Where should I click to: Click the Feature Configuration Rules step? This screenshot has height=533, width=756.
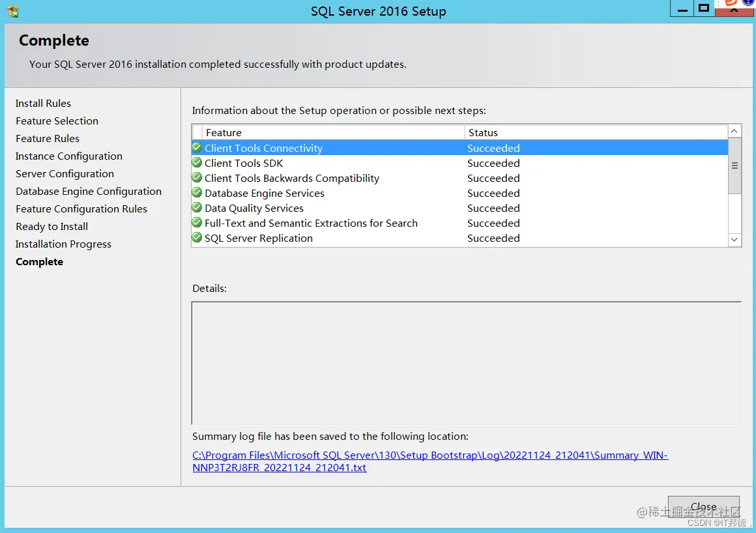tap(81, 209)
